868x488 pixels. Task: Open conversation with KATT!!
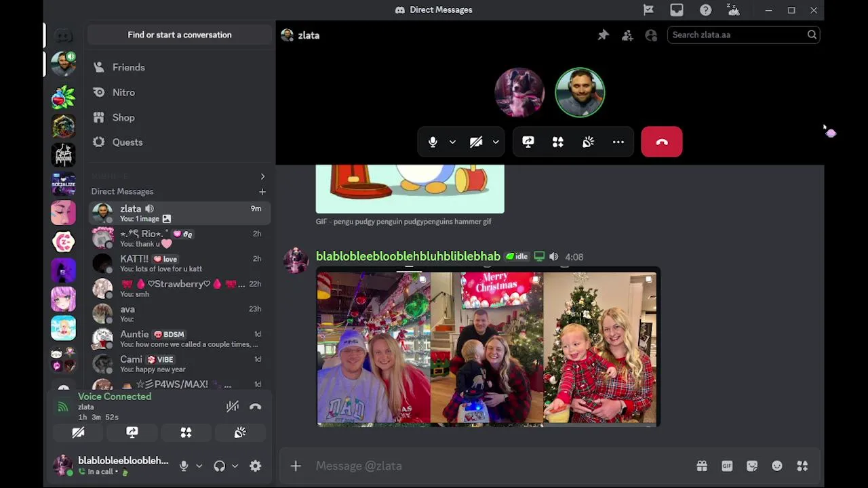[180, 264]
